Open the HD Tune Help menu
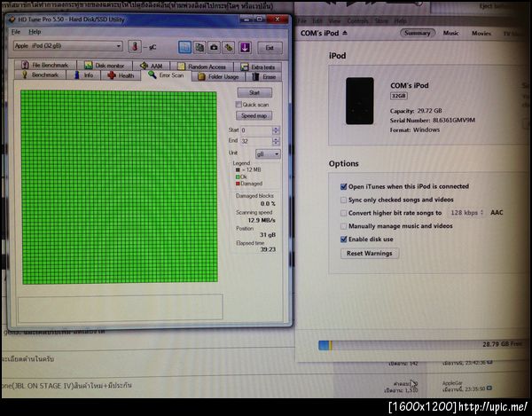Image resolution: width=532 pixels, height=416 pixels. (x=35, y=32)
